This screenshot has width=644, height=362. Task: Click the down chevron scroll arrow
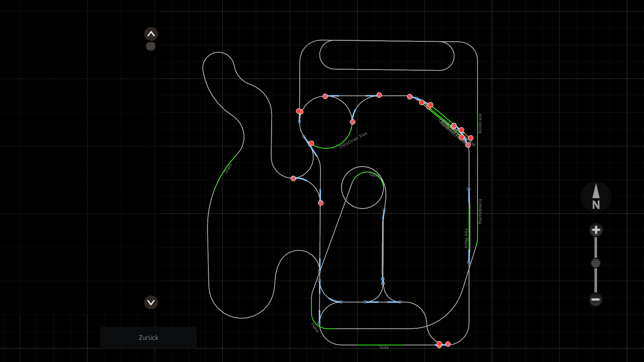(x=151, y=302)
